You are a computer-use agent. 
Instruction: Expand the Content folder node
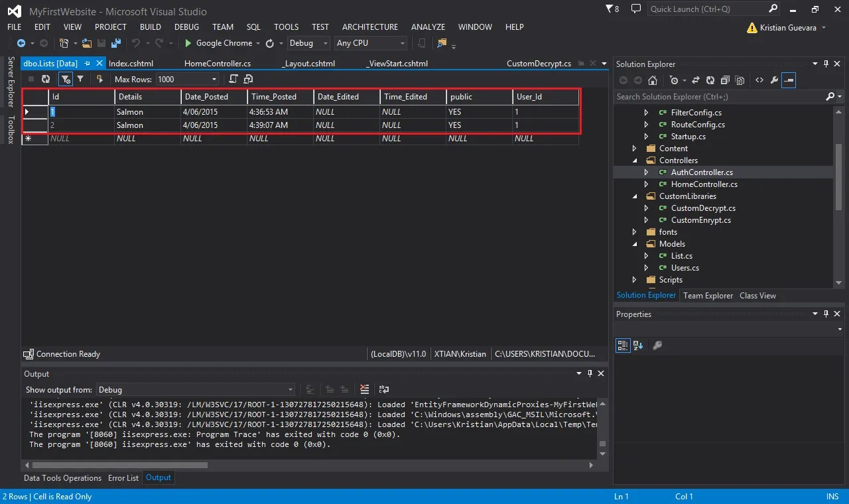point(634,149)
